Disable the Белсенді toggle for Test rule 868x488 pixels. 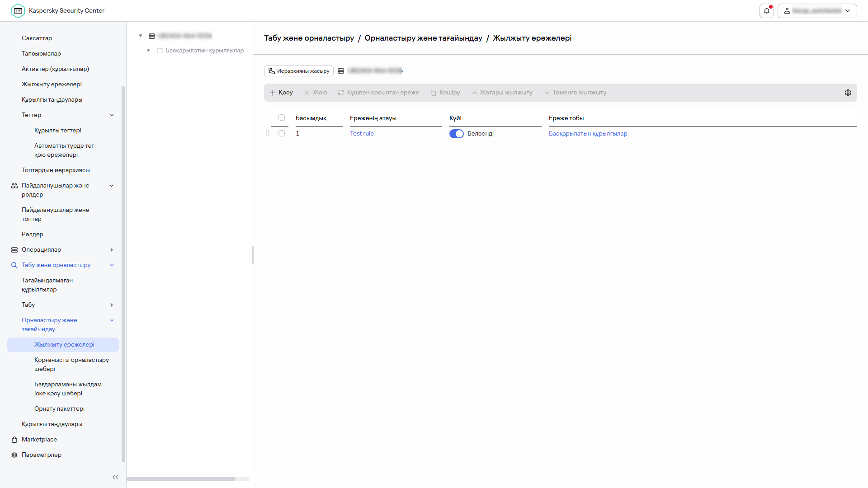pos(457,133)
